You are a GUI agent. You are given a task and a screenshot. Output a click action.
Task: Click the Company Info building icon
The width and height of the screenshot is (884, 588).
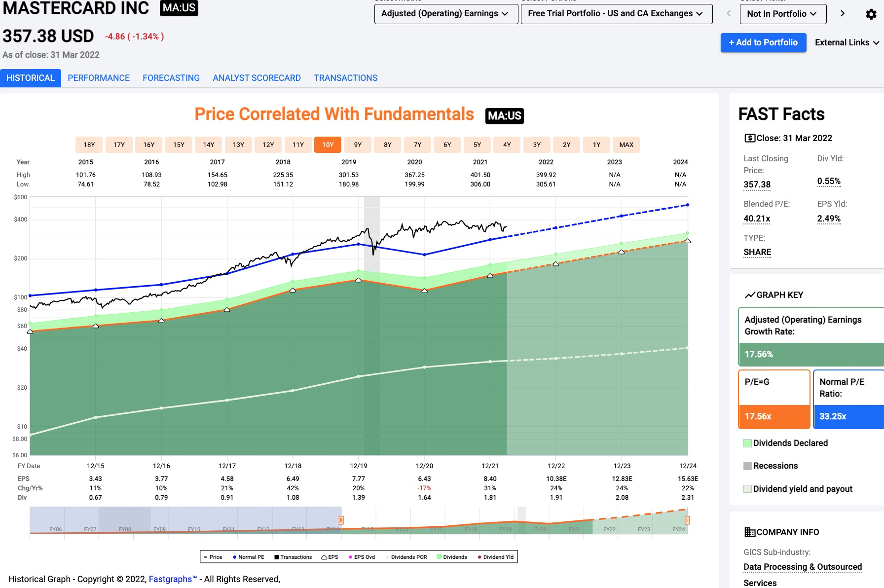point(749,532)
